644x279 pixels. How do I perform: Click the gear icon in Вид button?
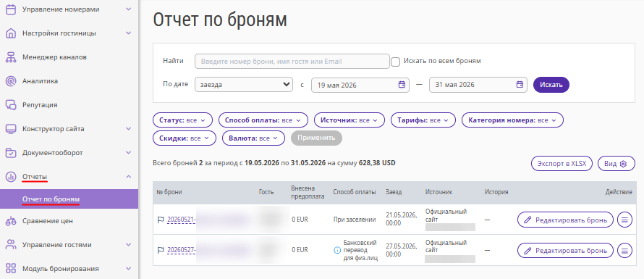(623, 164)
